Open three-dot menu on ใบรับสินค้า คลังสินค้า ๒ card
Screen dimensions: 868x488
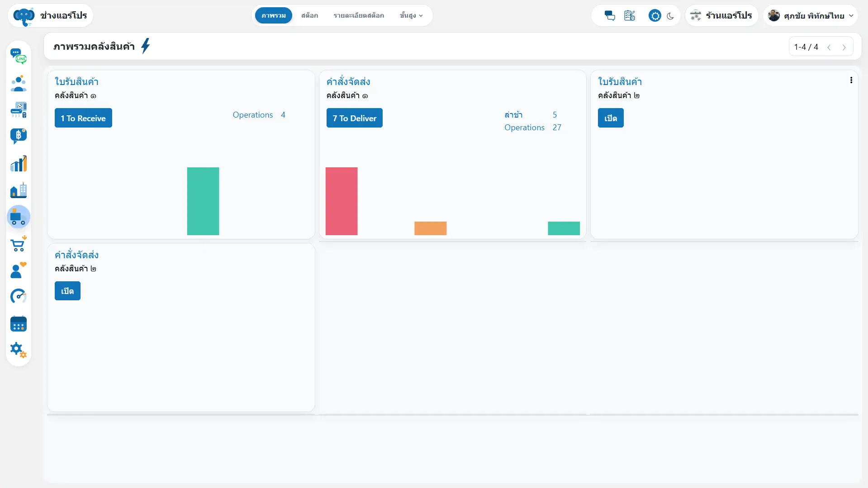pyautogui.click(x=851, y=80)
